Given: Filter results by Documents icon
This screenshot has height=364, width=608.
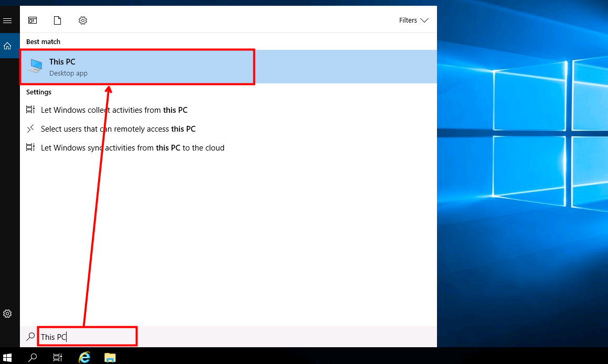Looking at the screenshot, I should coord(57,20).
